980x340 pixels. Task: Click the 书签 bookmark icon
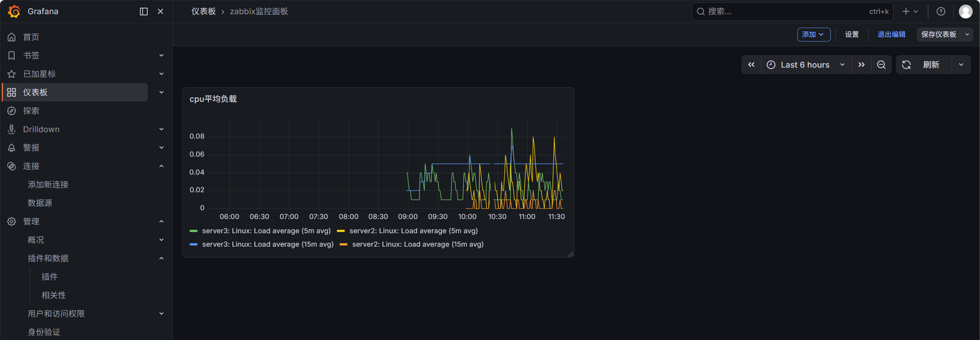[x=12, y=55]
